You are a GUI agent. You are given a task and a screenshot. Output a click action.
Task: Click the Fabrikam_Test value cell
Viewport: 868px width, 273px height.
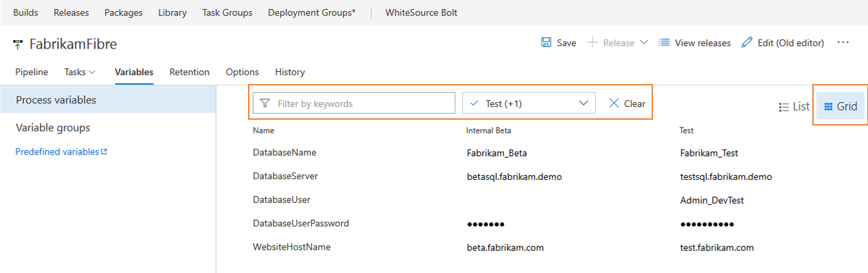tap(709, 153)
